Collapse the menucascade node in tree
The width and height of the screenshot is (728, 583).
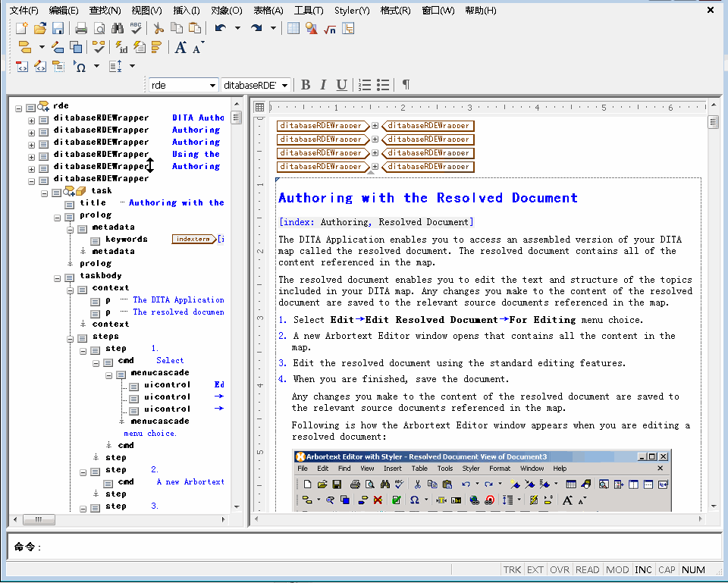pyautogui.click(x=108, y=375)
